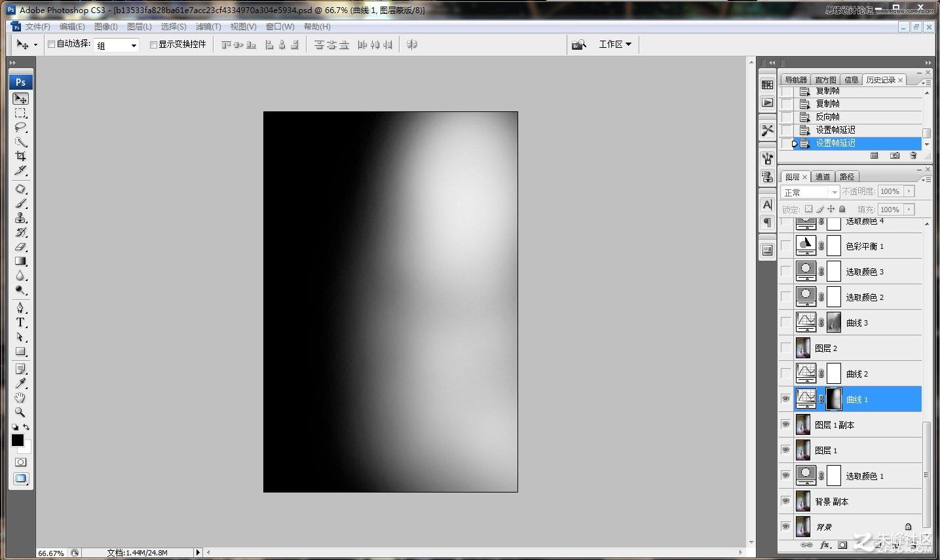Image resolution: width=940 pixels, height=560 pixels.
Task: Select the History Brush tool
Action: click(20, 233)
